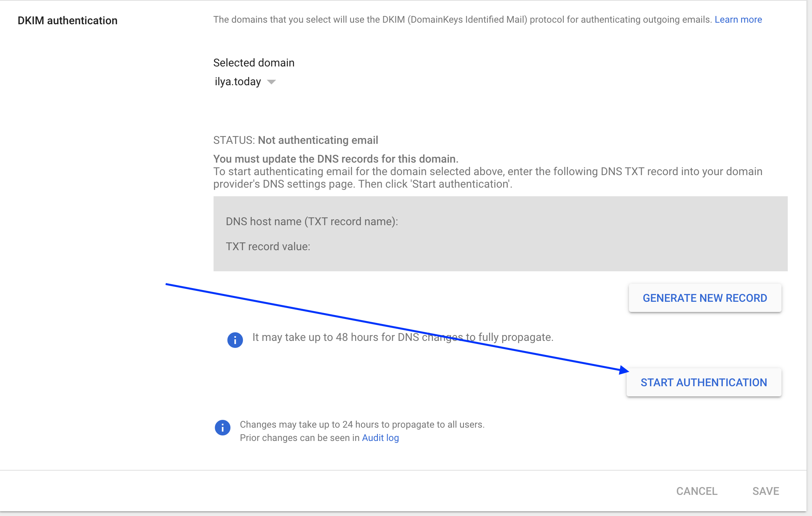
Task: Select the STATUS: Not authenticating email text
Action: [x=296, y=140]
